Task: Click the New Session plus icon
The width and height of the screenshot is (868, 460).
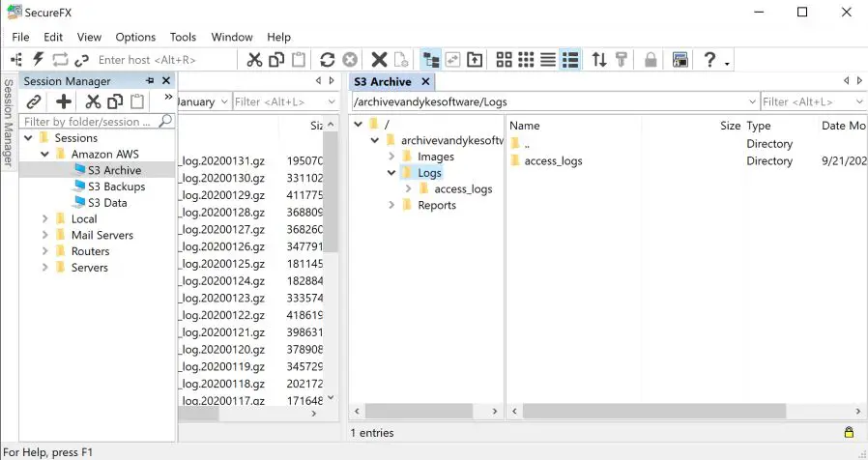Action: (x=64, y=101)
